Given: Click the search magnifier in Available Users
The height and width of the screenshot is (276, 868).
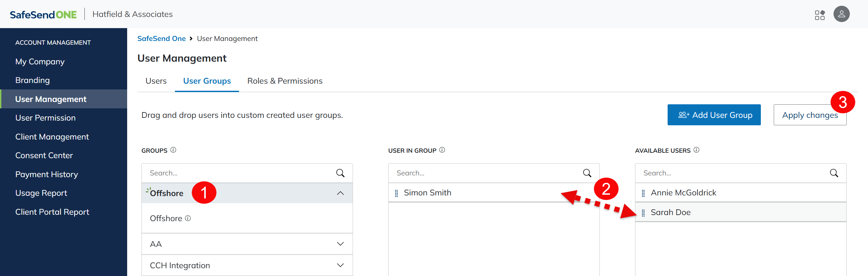Looking at the screenshot, I should 834,173.
